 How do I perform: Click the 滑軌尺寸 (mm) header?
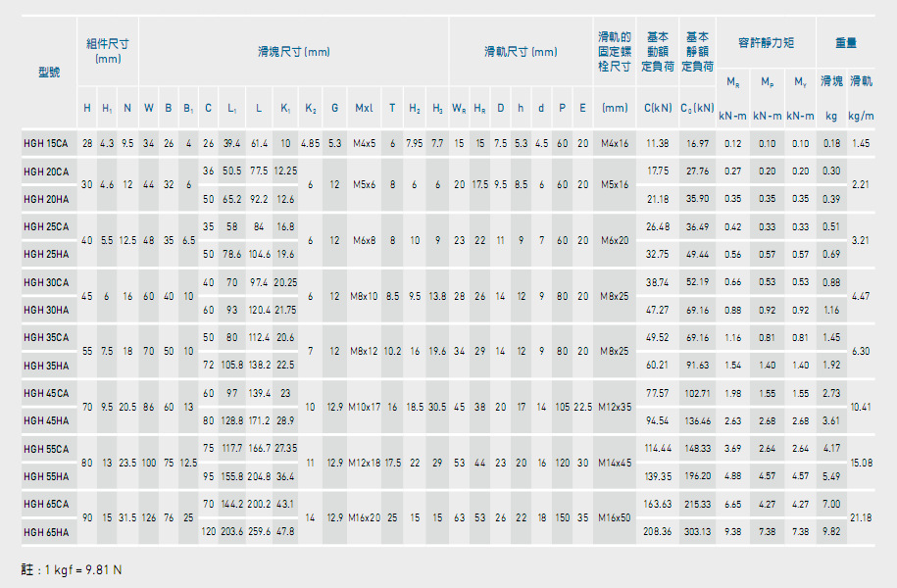pyautogui.click(x=520, y=51)
